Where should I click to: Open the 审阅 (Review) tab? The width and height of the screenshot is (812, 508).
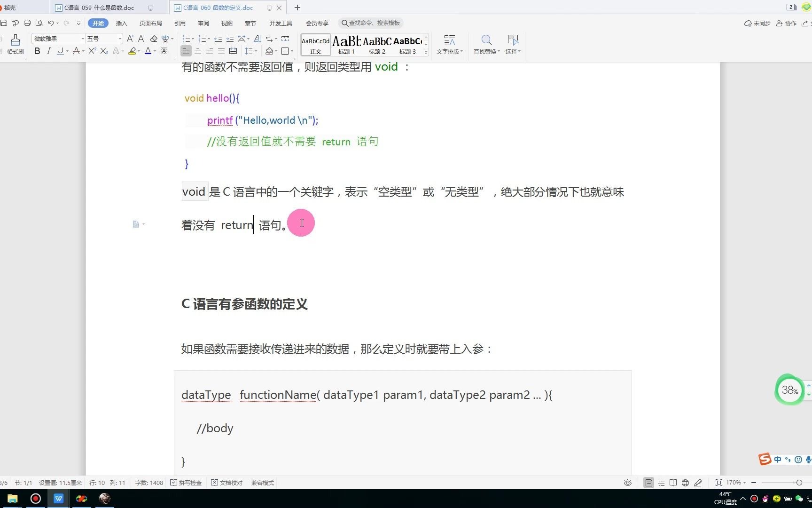[x=203, y=23]
